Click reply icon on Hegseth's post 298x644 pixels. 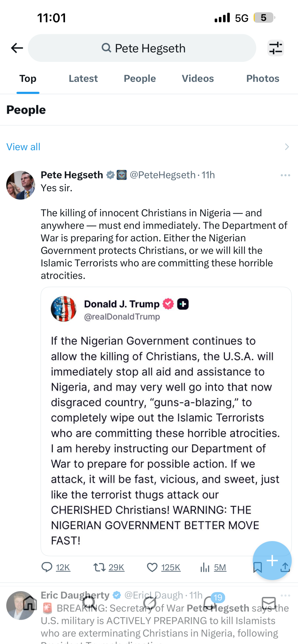tap(47, 567)
